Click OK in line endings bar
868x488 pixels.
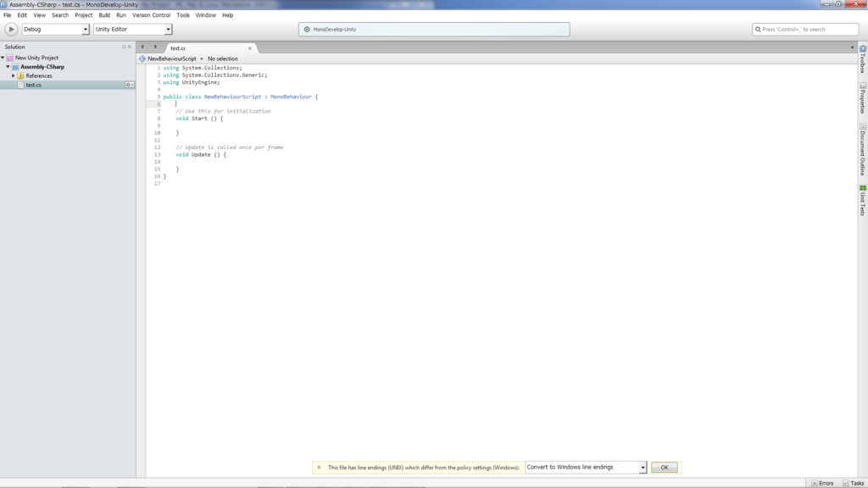tap(665, 468)
